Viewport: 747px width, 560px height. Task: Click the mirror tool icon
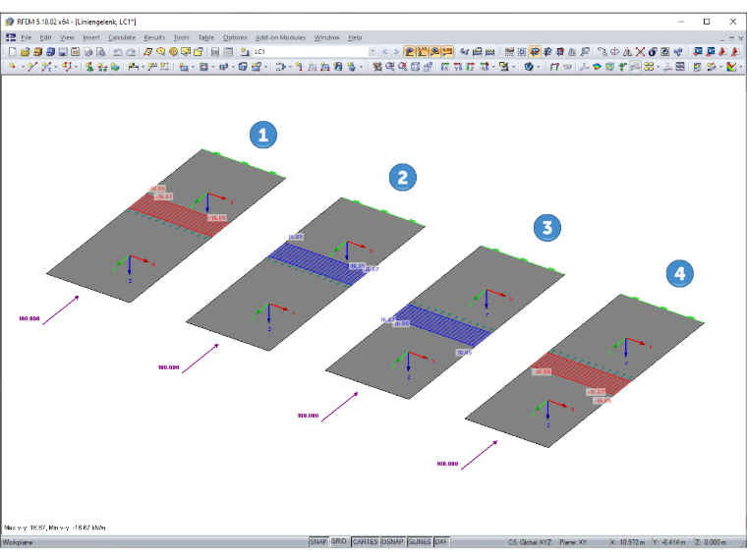pyautogui.click(x=627, y=51)
